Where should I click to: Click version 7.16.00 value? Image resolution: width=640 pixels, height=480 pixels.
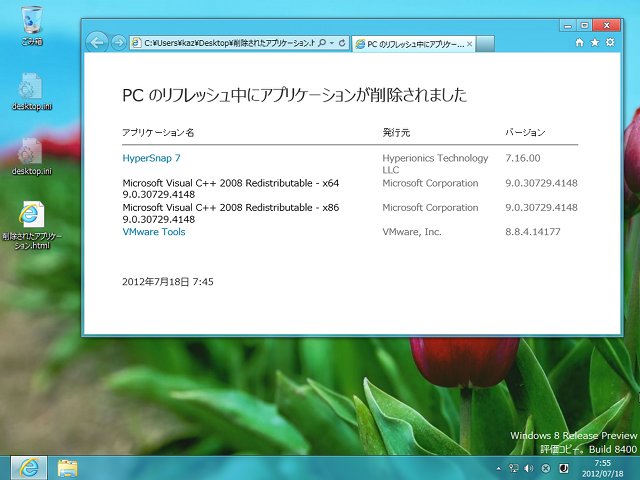pyautogui.click(x=523, y=158)
